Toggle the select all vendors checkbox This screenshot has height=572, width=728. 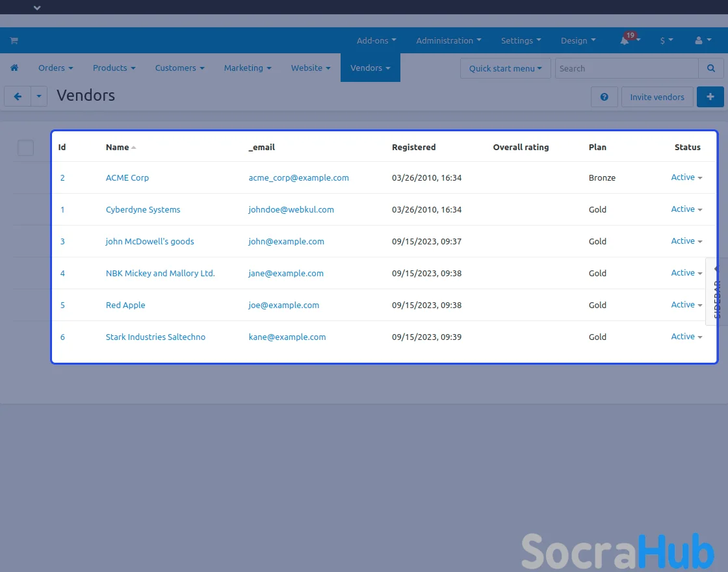[x=25, y=148]
